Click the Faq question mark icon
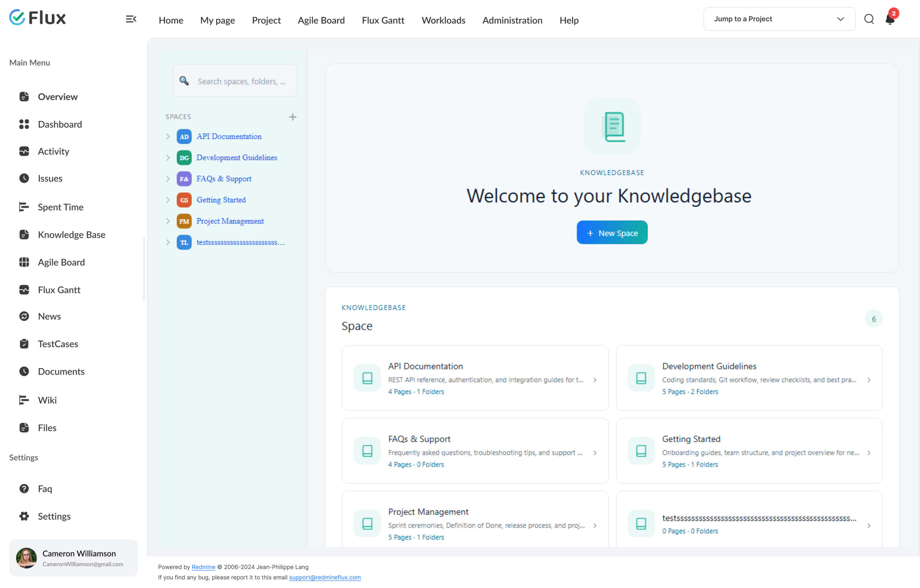This screenshot has width=920, height=588. (24, 489)
